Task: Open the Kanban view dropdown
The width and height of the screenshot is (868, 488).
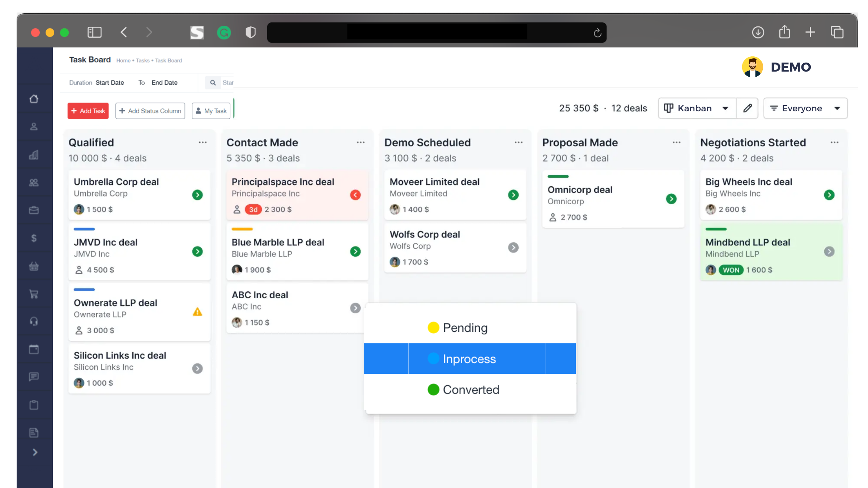Action: 696,108
